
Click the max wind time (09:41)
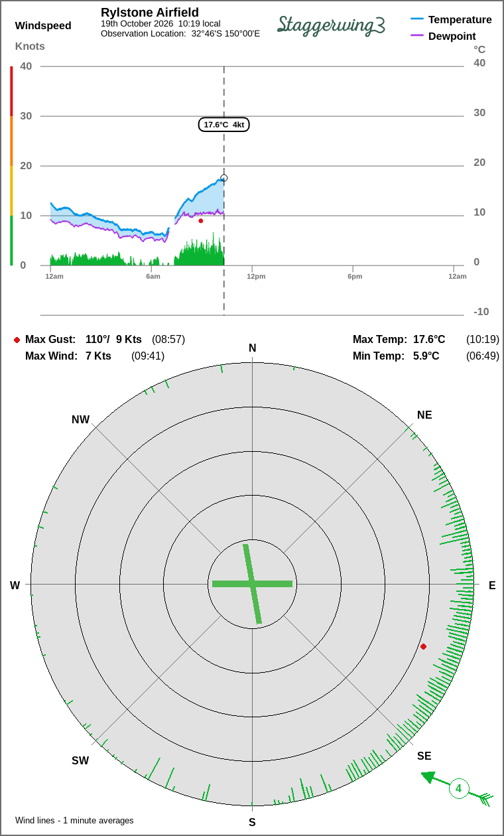[x=148, y=356]
